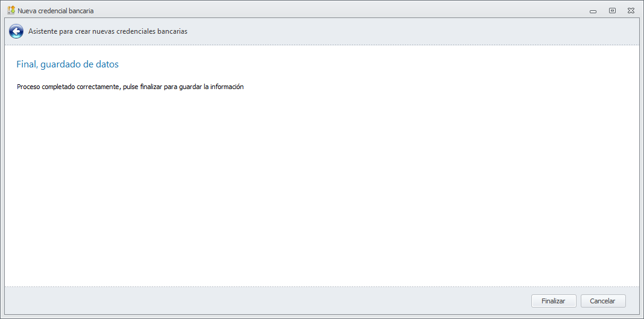Viewport: 644px width, 319px height.
Task: Cancel the wizard with Cancelar button
Action: (602, 301)
